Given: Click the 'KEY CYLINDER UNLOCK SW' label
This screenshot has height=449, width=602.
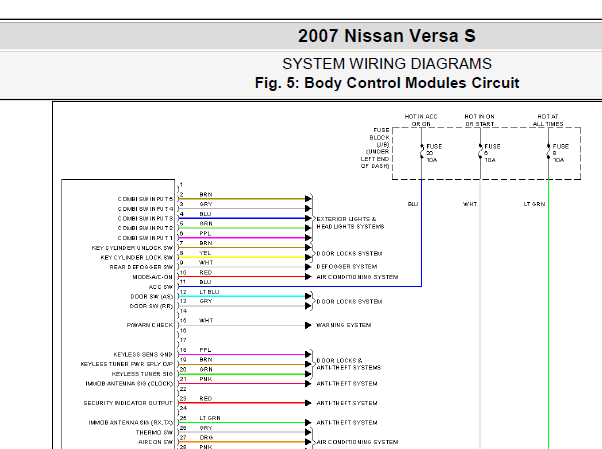Looking at the screenshot, I should point(132,248).
